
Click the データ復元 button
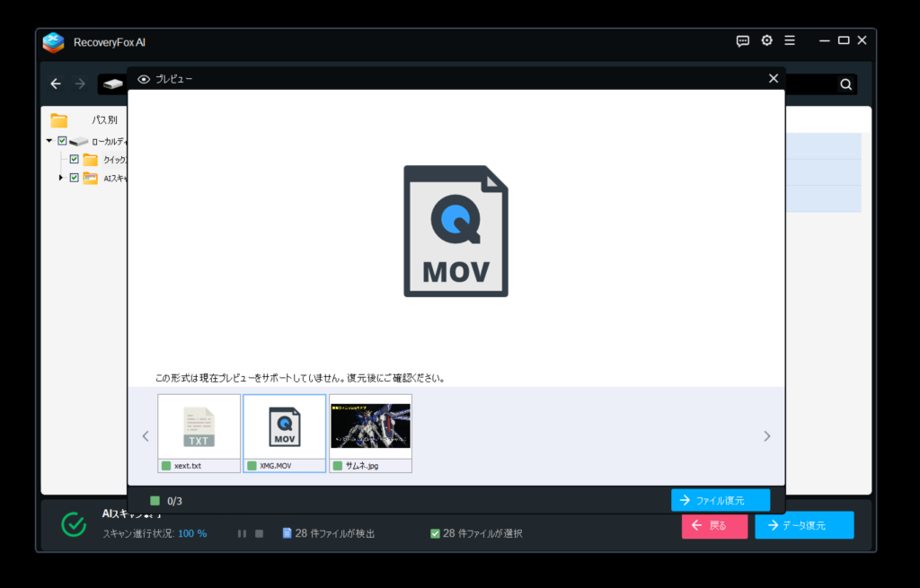tap(804, 524)
